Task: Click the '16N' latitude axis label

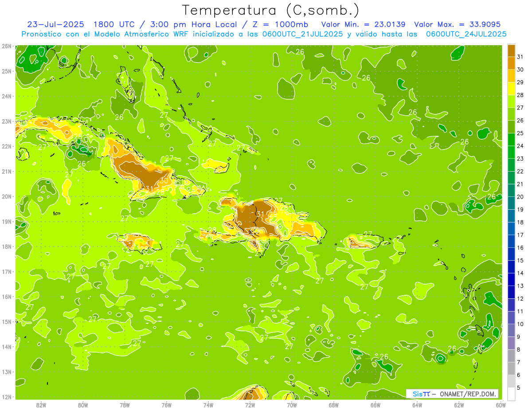Action: tap(6, 297)
